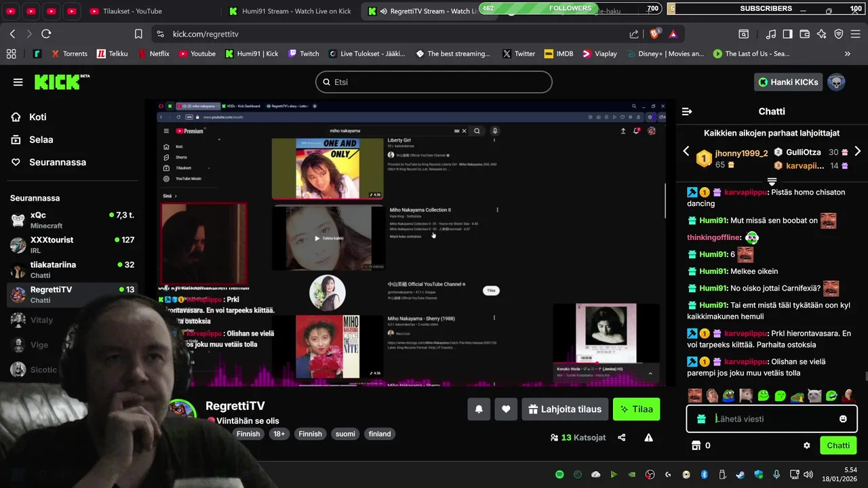Open Netflix bookmark
868x488 pixels.
(153, 54)
